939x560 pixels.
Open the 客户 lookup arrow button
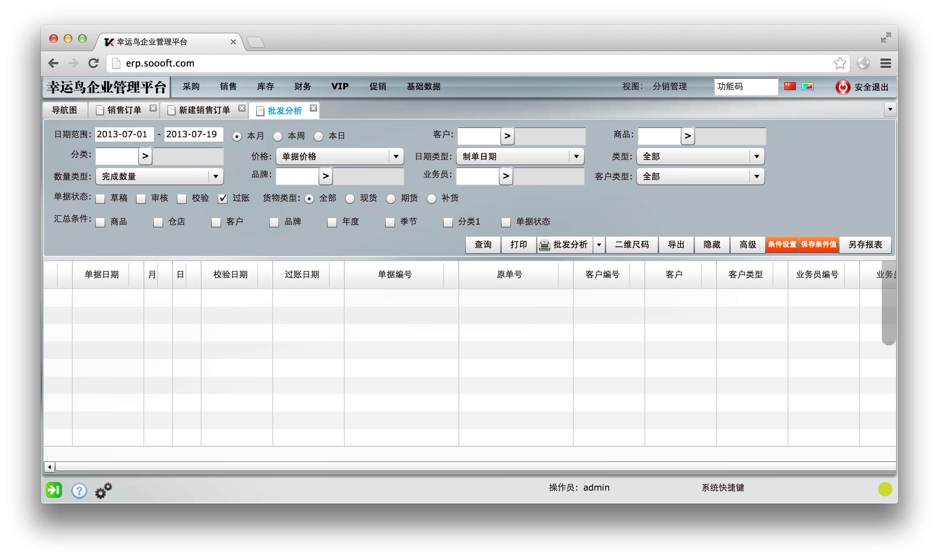(507, 136)
